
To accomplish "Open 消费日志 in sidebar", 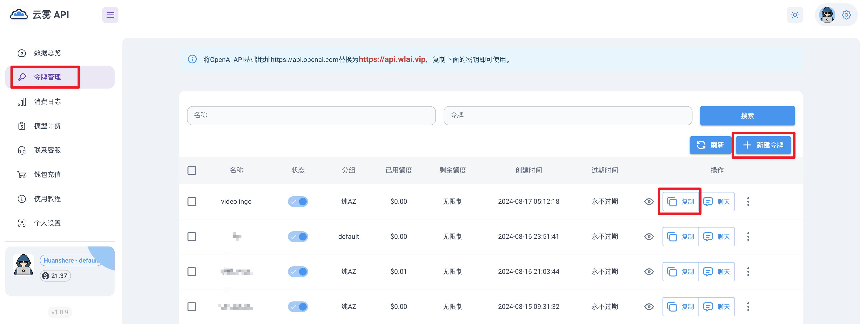I will tap(60, 102).
